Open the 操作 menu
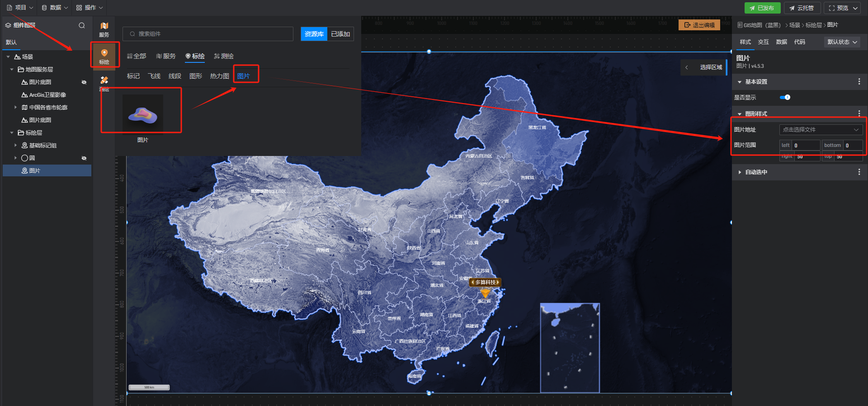Viewport: 868px width, 406px height. tap(90, 8)
